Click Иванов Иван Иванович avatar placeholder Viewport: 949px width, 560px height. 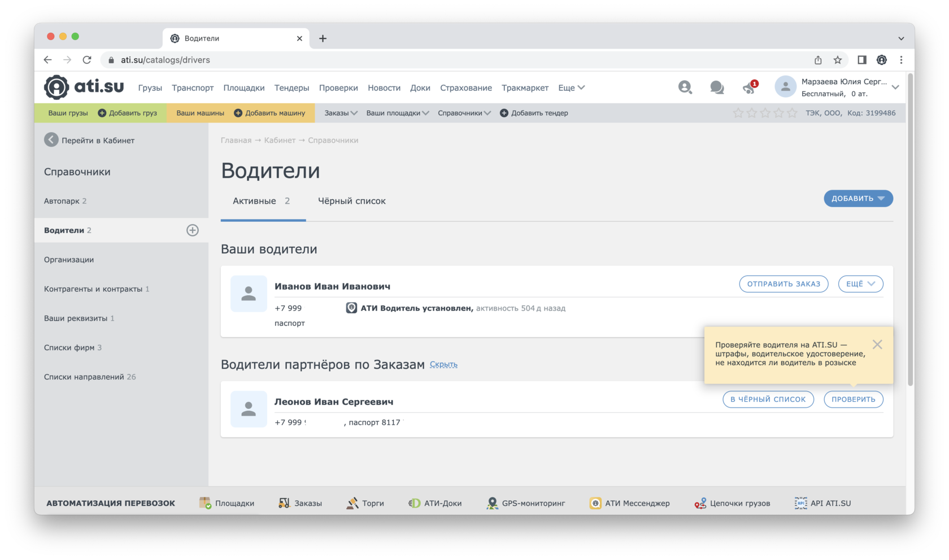point(249,294)
